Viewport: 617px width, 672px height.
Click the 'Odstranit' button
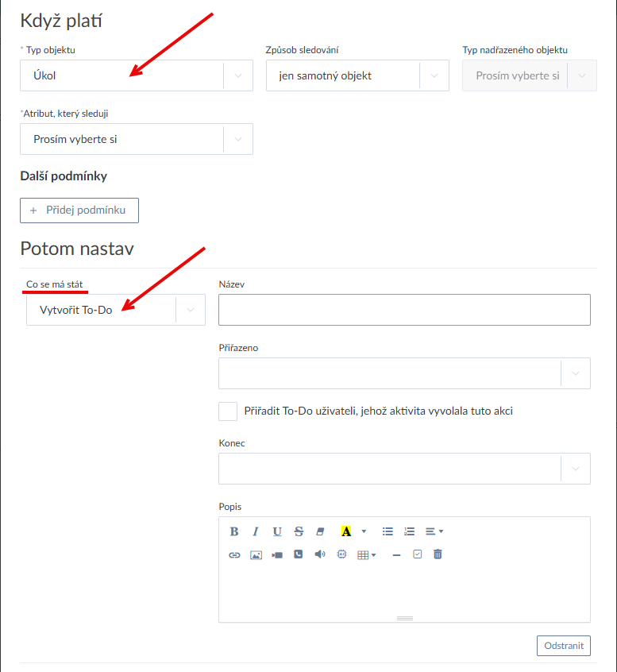tap(564, 646)
